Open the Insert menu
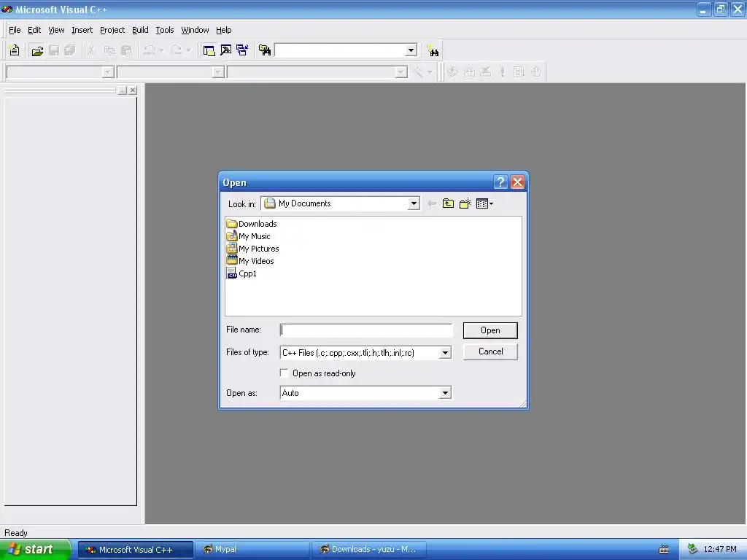Viewport: 747px width, 560px height. pos(82,30)
